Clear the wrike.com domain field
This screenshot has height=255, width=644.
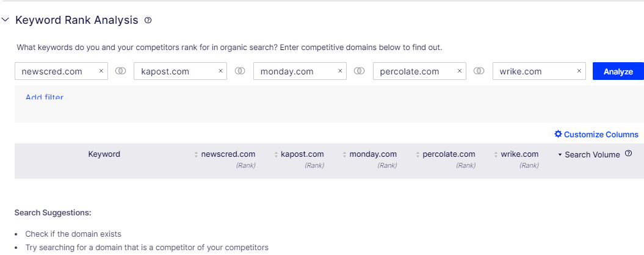click(579, 71)
